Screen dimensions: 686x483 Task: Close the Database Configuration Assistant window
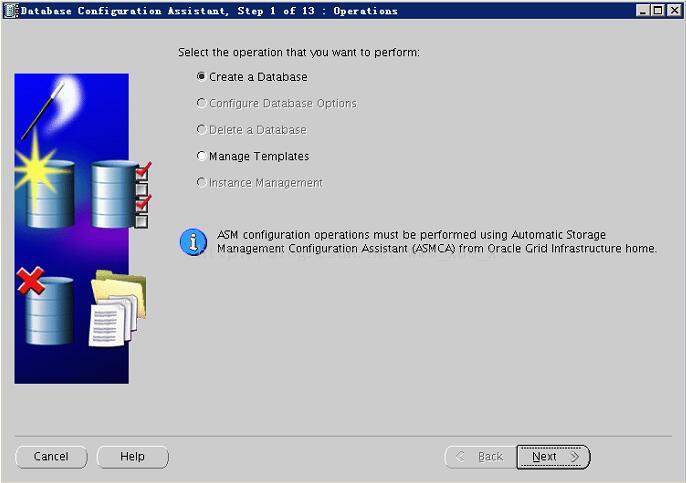click(674, 10)
